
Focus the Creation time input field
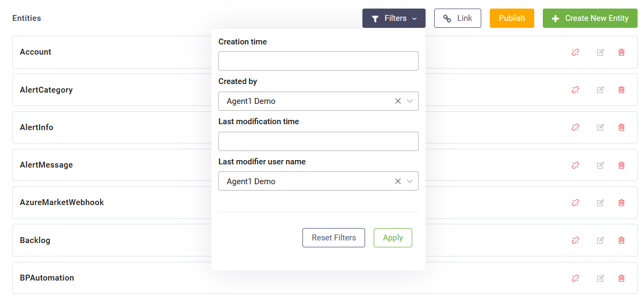coord(319,61)
